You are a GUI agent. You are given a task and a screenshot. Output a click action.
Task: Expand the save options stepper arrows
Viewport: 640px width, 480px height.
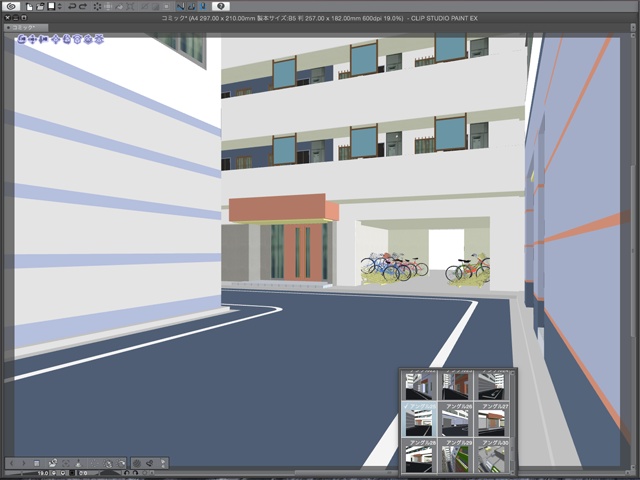[x=60, y=6]
